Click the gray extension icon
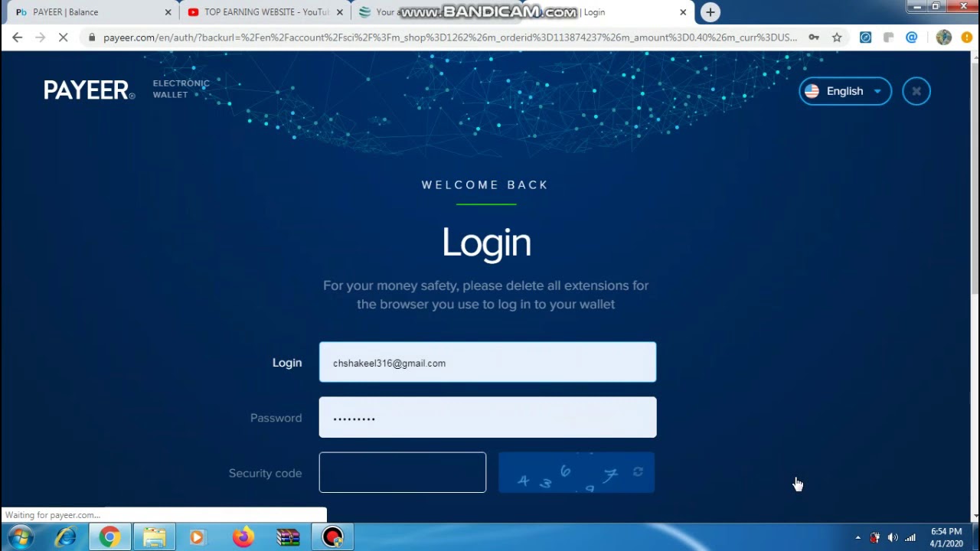980x551 pixels. 888,37
